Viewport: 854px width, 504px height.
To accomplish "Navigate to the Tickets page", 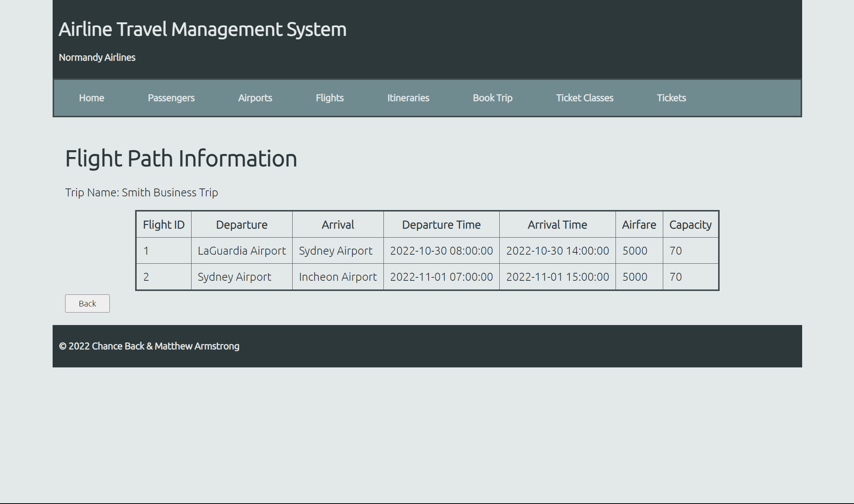I will 670,97.
